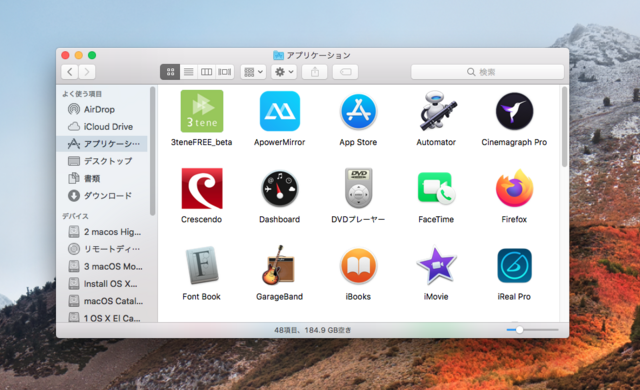Select the Install OS X... volume

pos(102,284)
